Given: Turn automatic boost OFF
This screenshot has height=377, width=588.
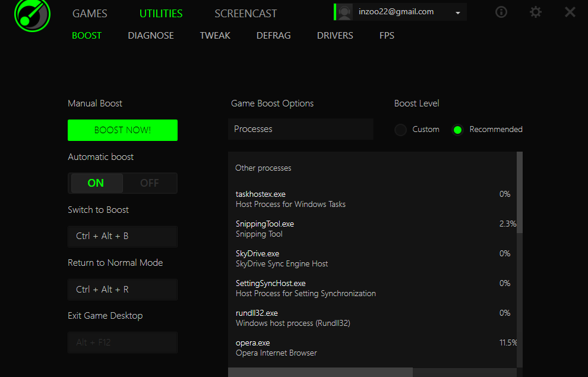Looking at the screenshot, I should (150, 183).
